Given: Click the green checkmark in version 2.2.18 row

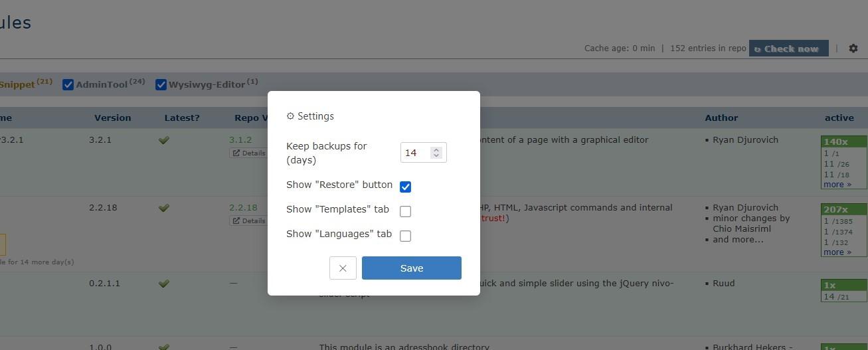Looking at the screenshot, I should [x=163, y=208].
